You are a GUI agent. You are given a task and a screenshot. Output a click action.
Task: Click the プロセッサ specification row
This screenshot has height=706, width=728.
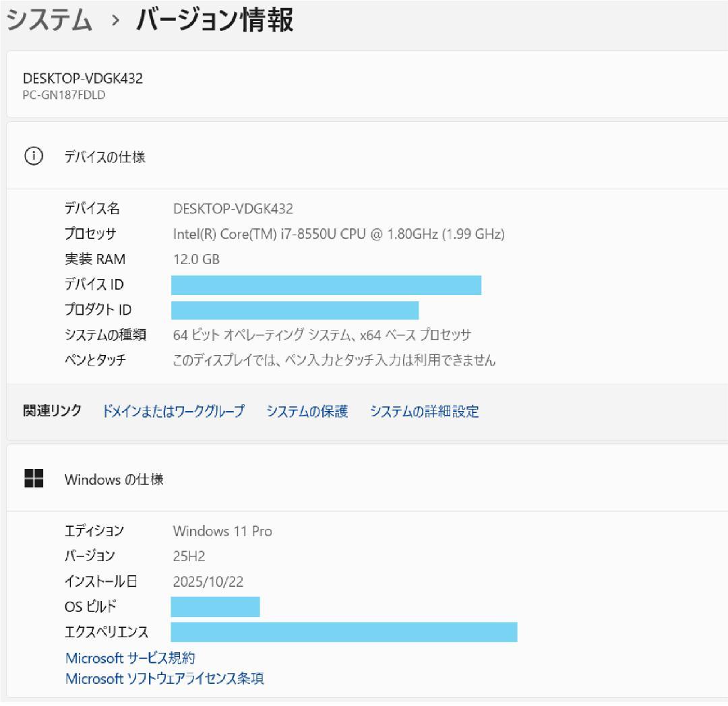[337, 234]
